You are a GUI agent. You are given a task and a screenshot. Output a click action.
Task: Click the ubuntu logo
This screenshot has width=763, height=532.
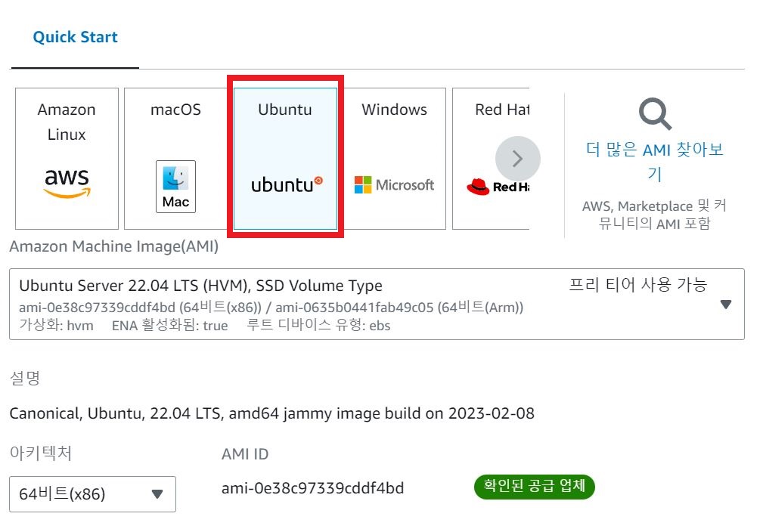coord(287,185)
